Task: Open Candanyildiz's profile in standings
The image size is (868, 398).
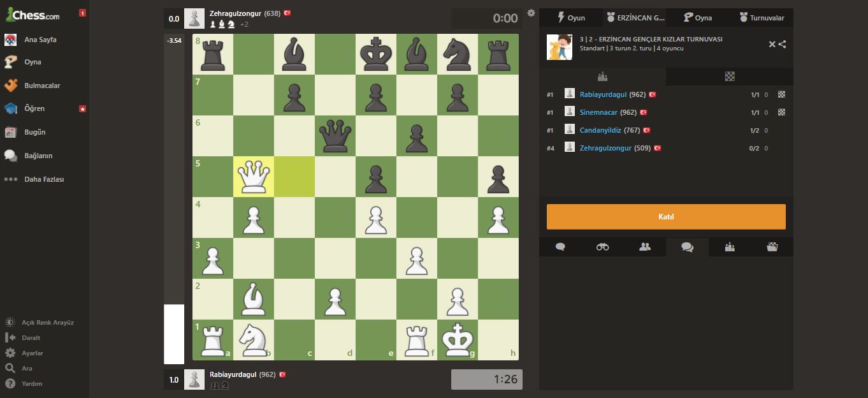Action: [x=600, y=130]
